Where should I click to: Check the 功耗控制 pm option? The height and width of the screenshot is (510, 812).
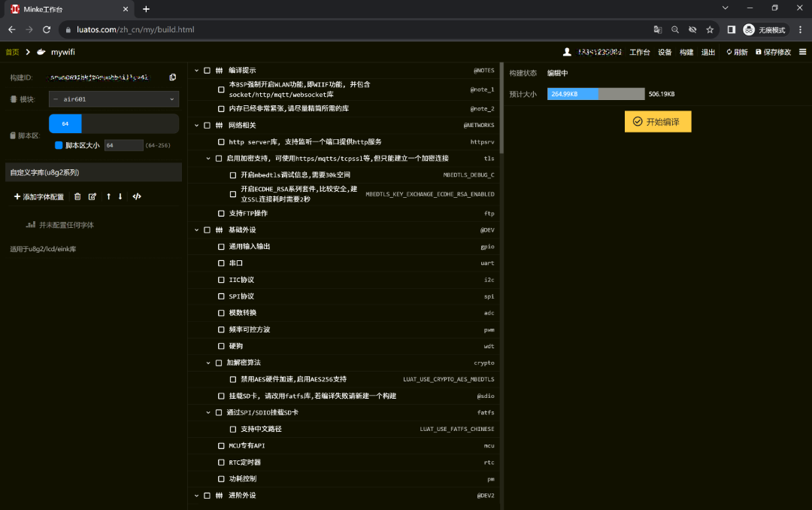tap(221, 479)
